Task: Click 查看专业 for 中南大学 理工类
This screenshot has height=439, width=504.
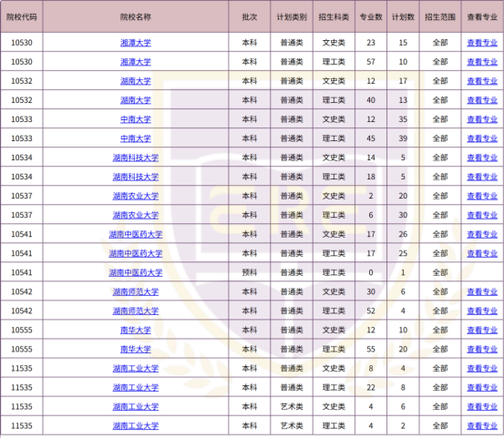Action: click(482, 138)
